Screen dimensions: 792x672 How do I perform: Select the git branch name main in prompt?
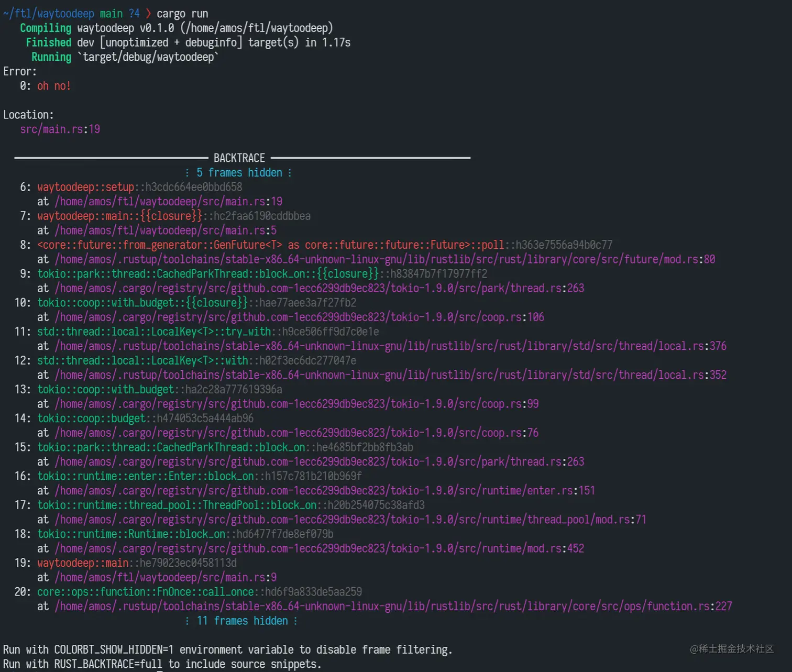click(111, 14)
